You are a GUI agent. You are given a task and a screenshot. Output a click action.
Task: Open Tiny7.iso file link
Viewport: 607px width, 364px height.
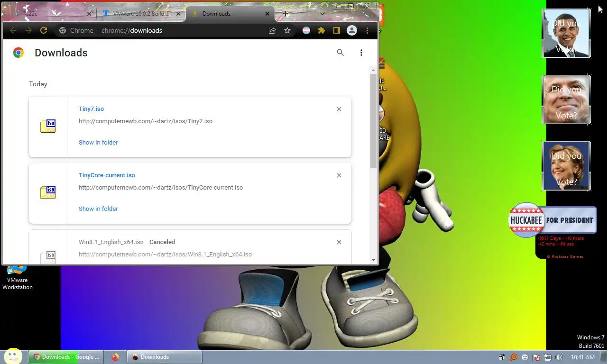(91, 109)
